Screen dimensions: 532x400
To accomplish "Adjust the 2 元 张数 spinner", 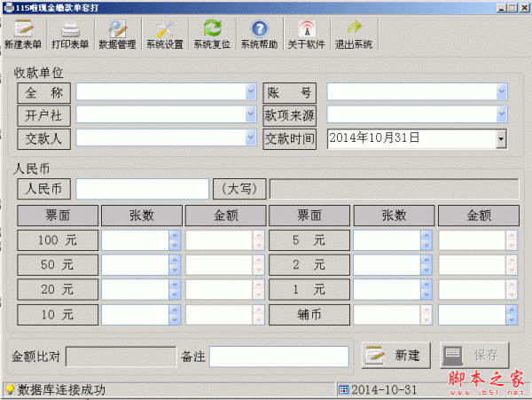I will click(426, 265).
